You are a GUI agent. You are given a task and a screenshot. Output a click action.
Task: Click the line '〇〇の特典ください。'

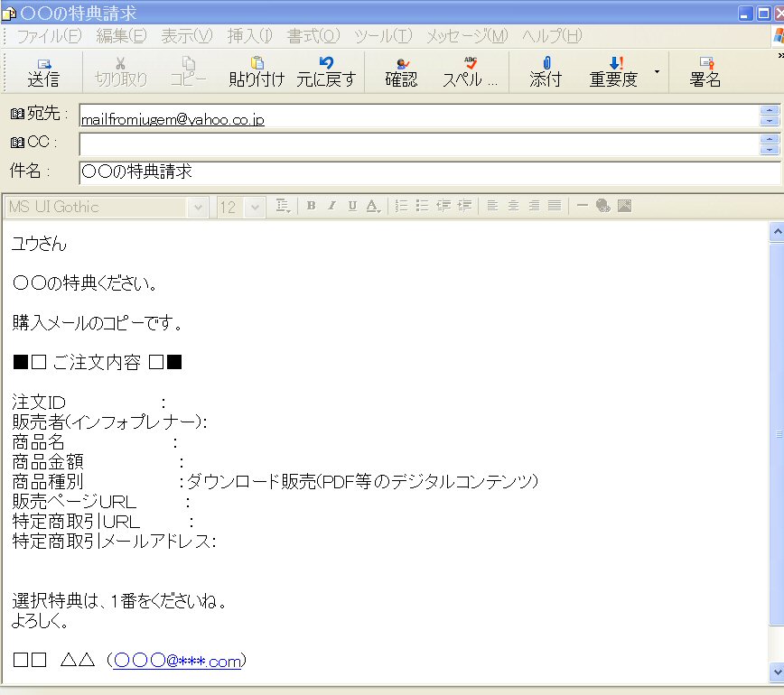coord(85,283)
